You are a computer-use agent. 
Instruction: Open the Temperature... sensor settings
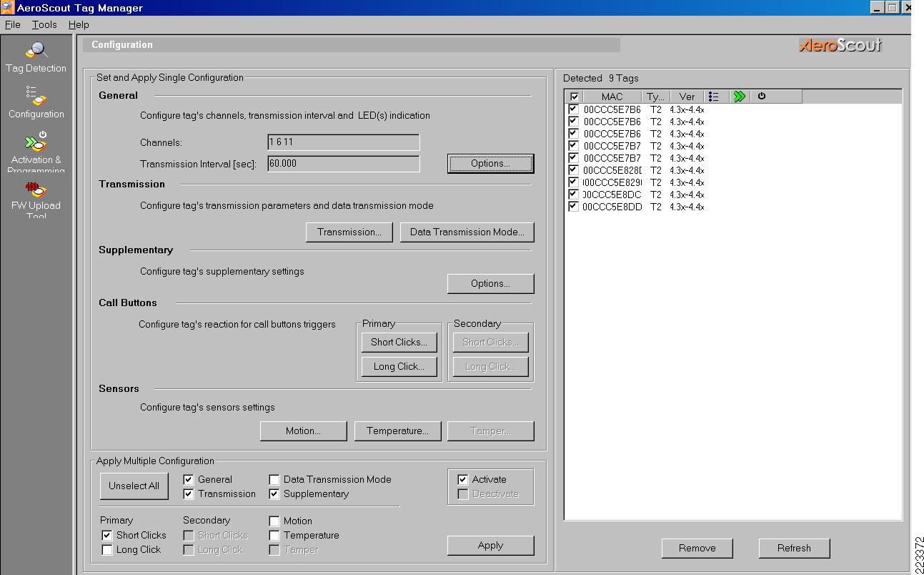click(x=397, y=431)
